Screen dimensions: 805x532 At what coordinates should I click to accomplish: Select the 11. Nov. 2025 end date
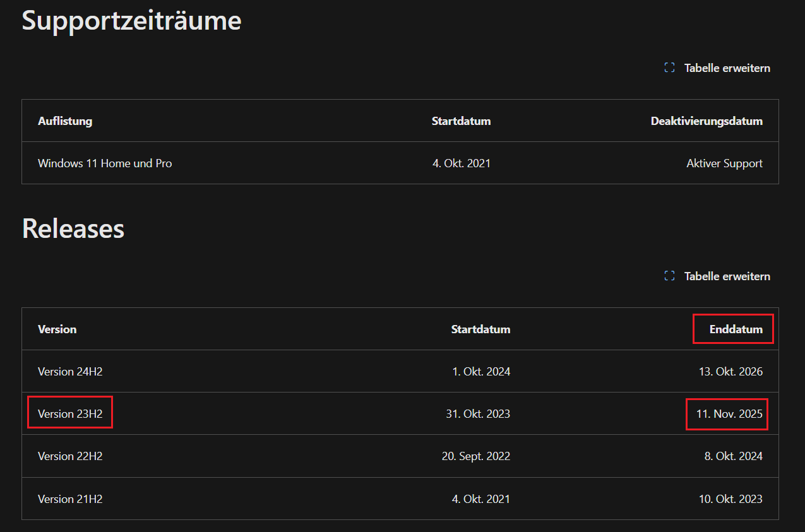pos(729,414)
